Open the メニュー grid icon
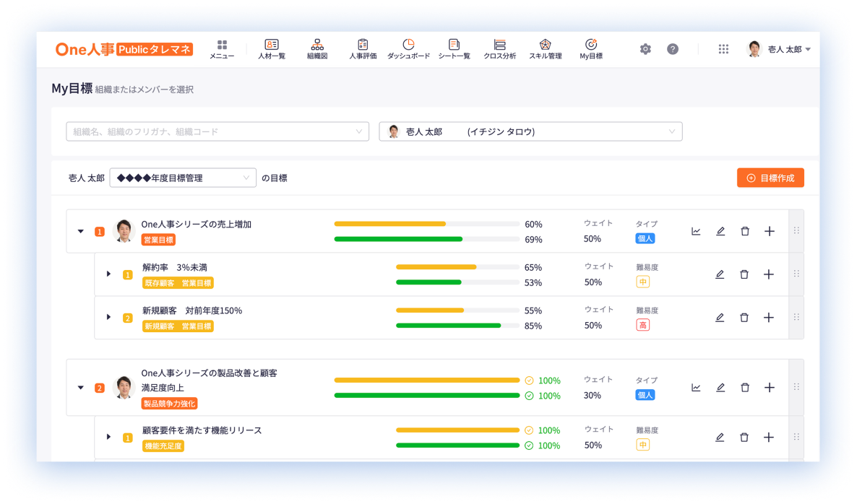The height and width of the screenshot is (504, 857). [222, 49]
